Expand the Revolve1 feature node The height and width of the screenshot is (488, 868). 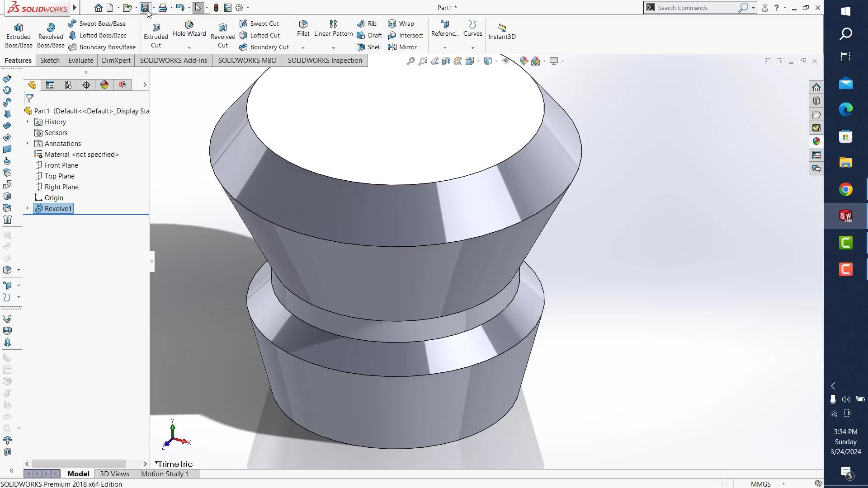pos(27,208)
